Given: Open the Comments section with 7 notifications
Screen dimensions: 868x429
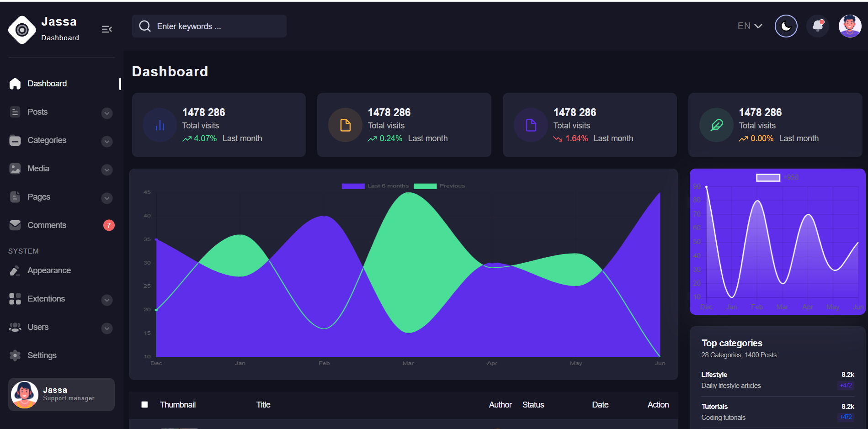Looking at the screenshot, I should [x=47, y=225].
